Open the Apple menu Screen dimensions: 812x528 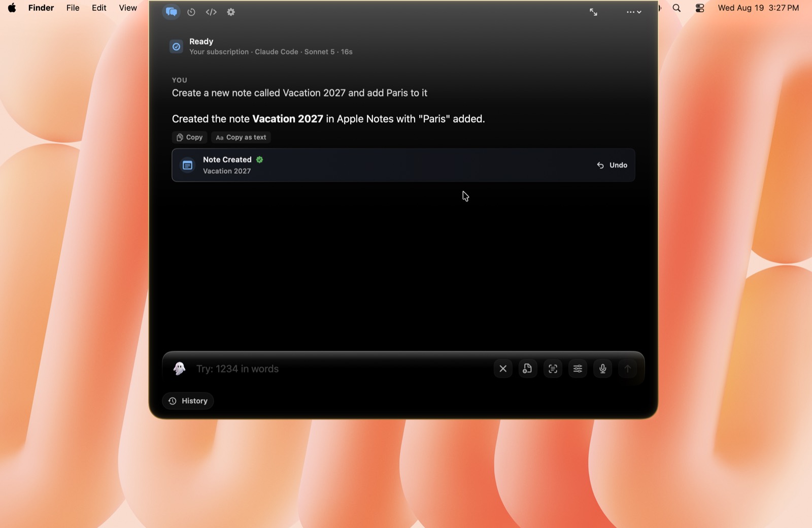click(12, 8)
